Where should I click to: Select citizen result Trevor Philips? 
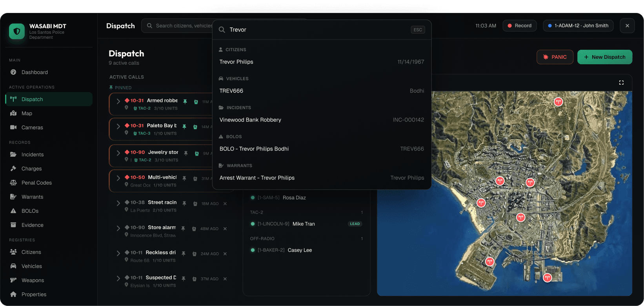tap(322, 62)
